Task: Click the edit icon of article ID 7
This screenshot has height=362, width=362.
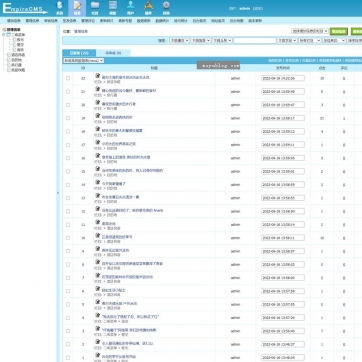Action: (97, 275)
